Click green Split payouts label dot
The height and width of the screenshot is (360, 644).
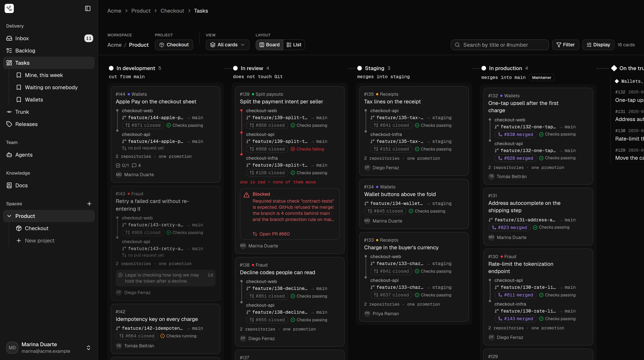253,94
